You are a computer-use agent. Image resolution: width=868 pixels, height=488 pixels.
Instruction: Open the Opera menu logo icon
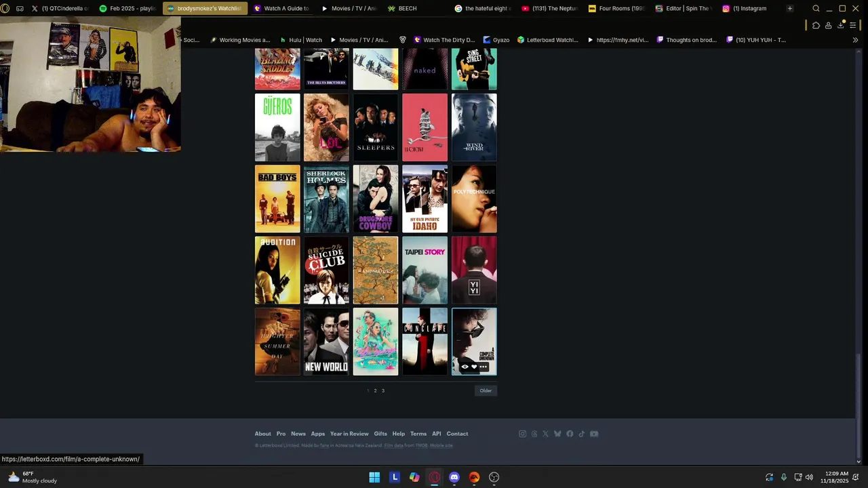click(x=5, y=8)
